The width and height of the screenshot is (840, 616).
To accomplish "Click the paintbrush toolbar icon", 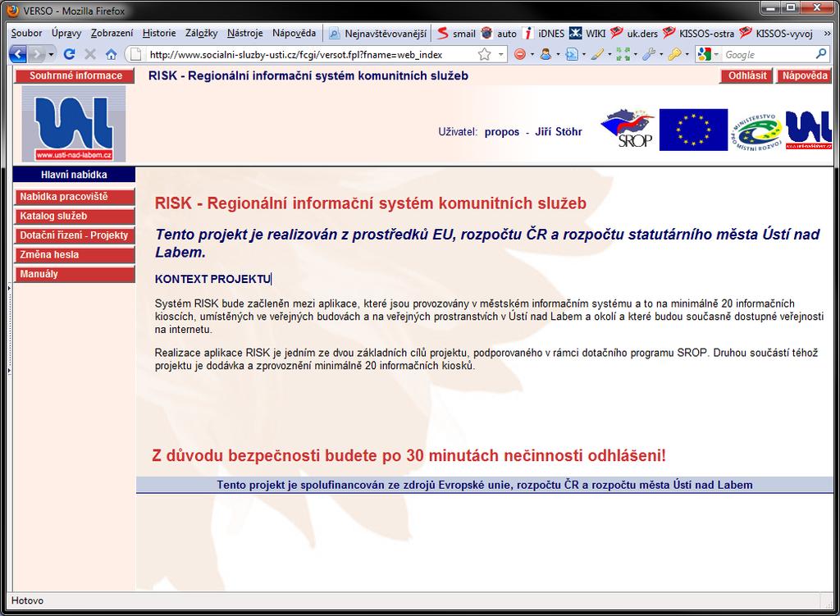I will coord(597,54).
